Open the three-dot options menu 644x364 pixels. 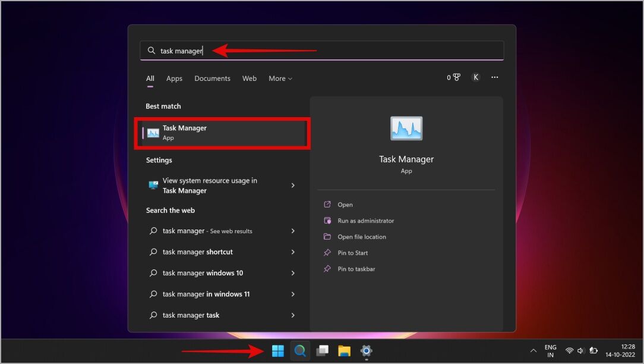click(494, 77)
